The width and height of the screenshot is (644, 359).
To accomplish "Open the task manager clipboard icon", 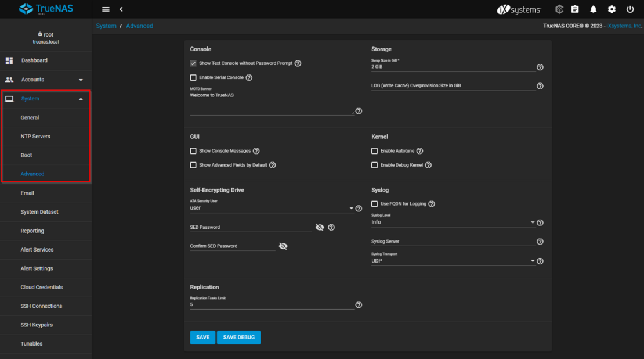I will click(x=575, y=9).
